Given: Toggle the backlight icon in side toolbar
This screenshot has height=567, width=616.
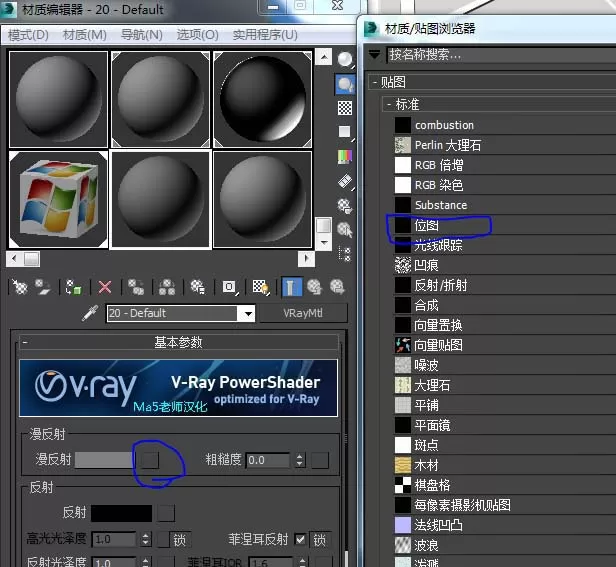Looking at the screenshot, I should 345,84.
